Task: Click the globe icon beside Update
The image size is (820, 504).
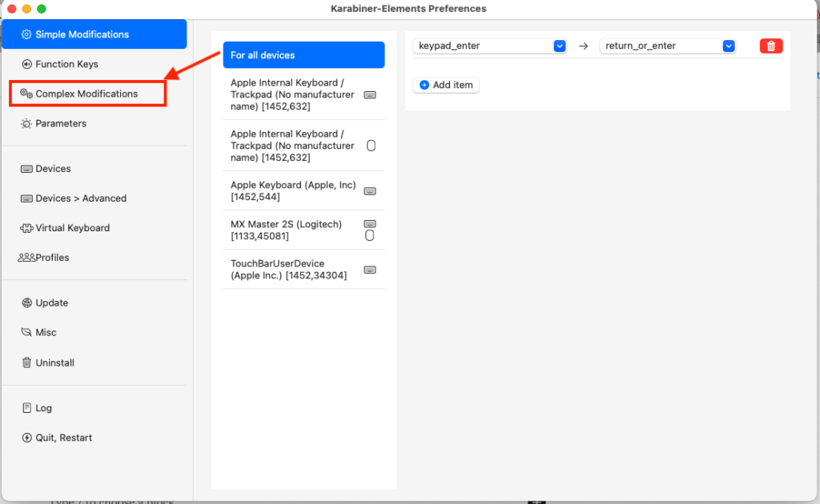Action: pyautogui.click(x=26, y=303)
